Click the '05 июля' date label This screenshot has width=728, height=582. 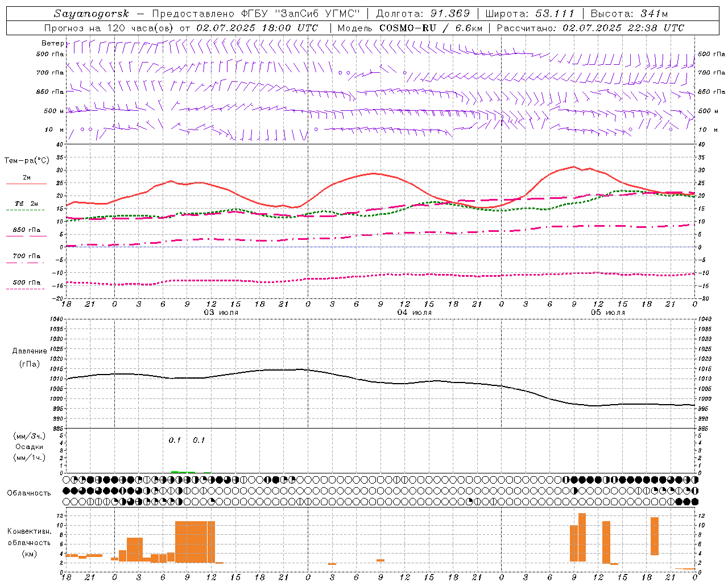608,313
